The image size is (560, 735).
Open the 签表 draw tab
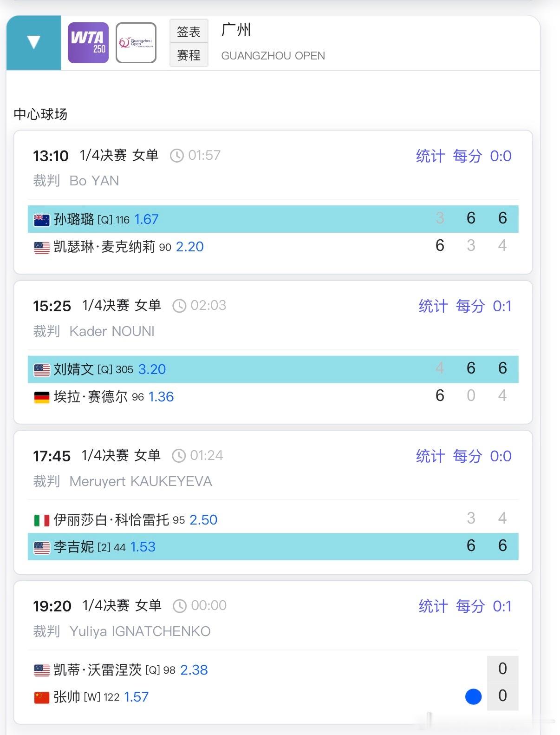click(189, 32)
